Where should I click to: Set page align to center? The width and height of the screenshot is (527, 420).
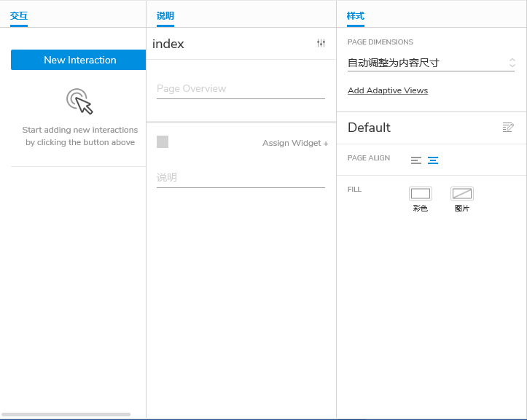click(x=433, y=160)
